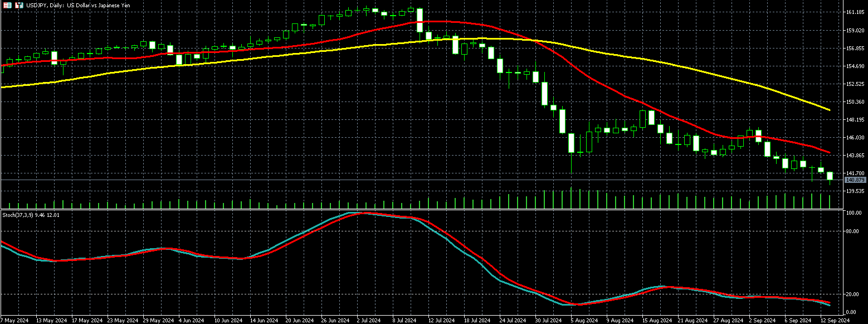
Task: Click the 13 May 2024 date marker
Action: [x=48, y=321]
